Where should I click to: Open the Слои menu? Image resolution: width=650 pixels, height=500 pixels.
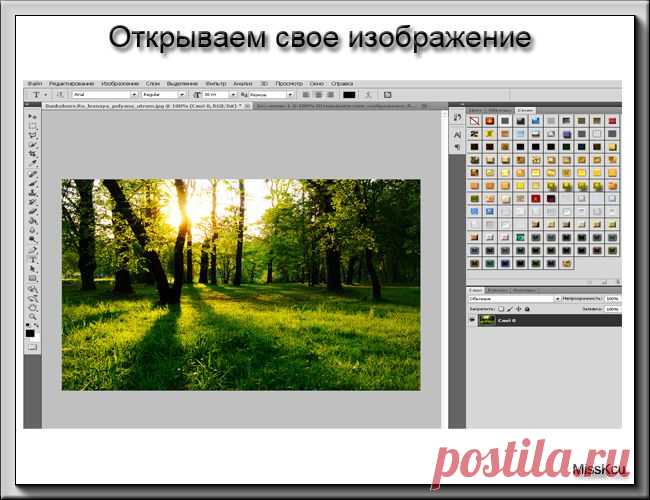coord(153,83)
